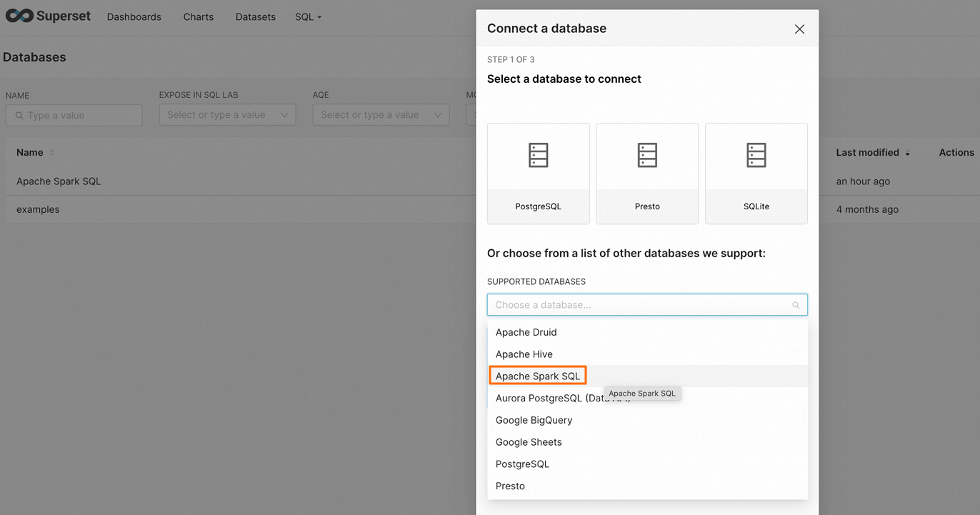Pick Apache Druid in the database list

526,332
